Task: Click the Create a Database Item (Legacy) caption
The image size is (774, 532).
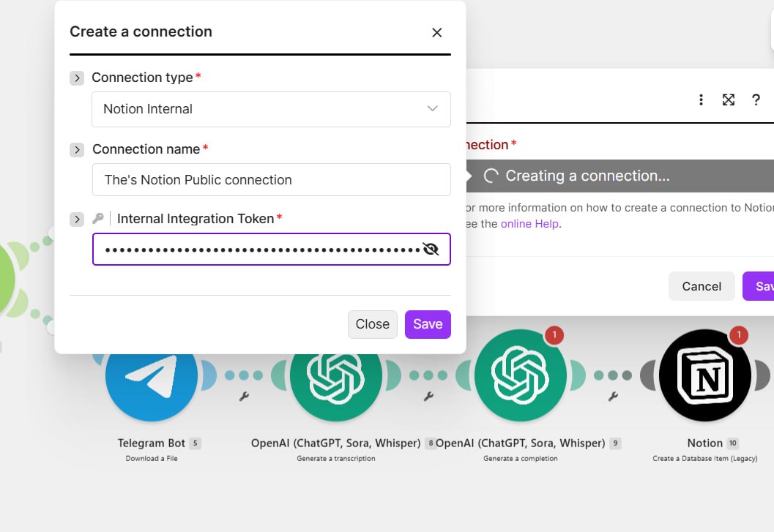Action: (x=705, y=459)
